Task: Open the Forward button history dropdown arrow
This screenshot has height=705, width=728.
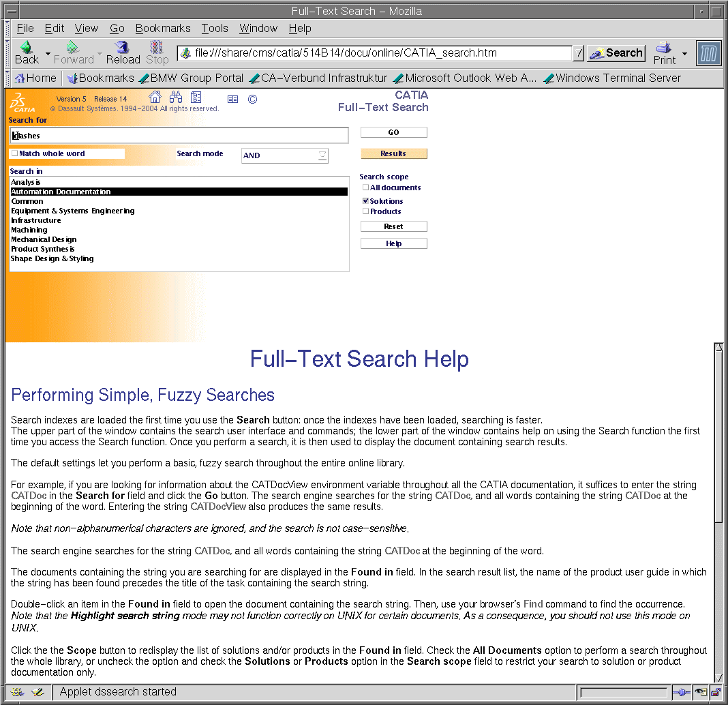Action: [x=100, y=54]
